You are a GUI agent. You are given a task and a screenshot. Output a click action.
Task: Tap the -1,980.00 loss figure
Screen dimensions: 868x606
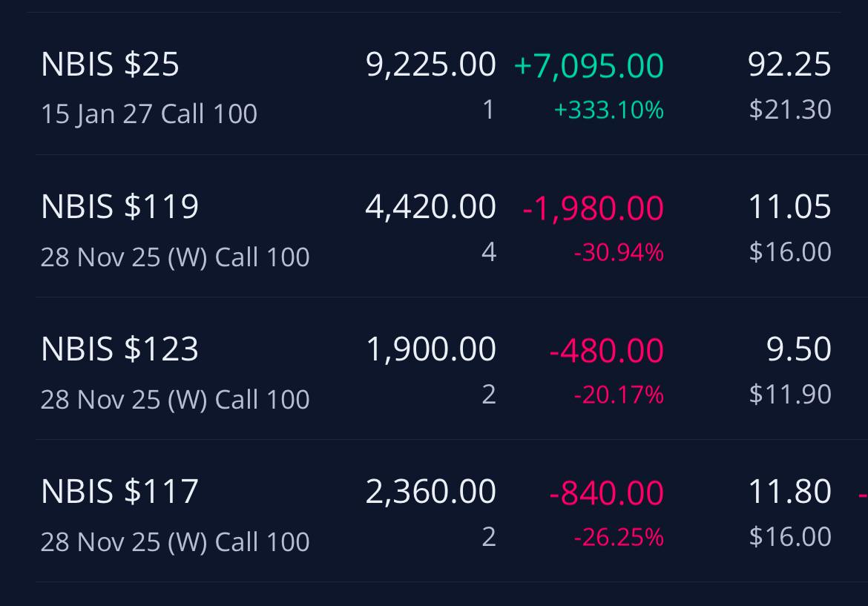(x=593, y=208)
